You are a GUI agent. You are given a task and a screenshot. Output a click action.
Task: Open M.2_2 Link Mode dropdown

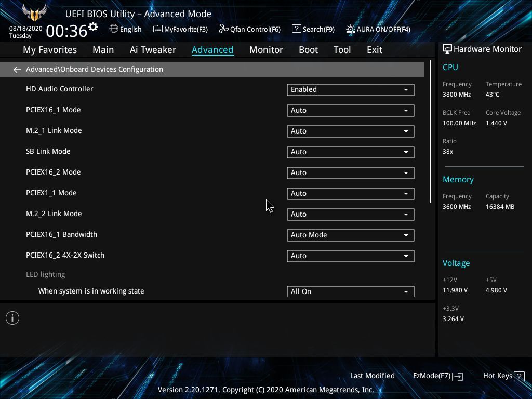click(351, 215)
